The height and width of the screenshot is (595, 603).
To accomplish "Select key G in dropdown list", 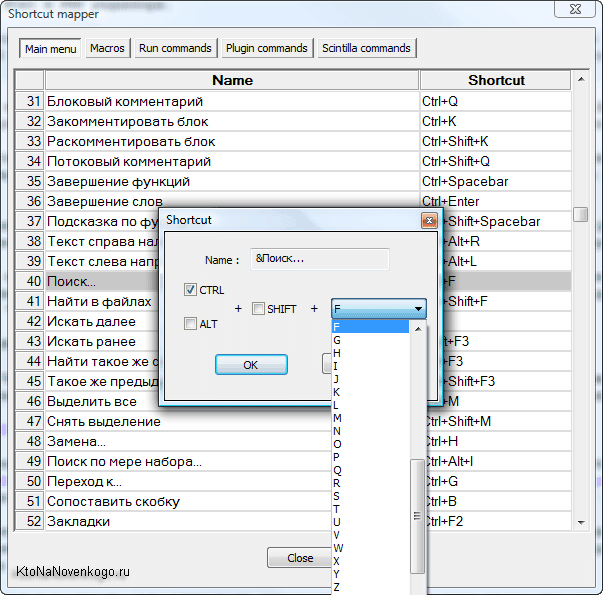I will point(370,340).
